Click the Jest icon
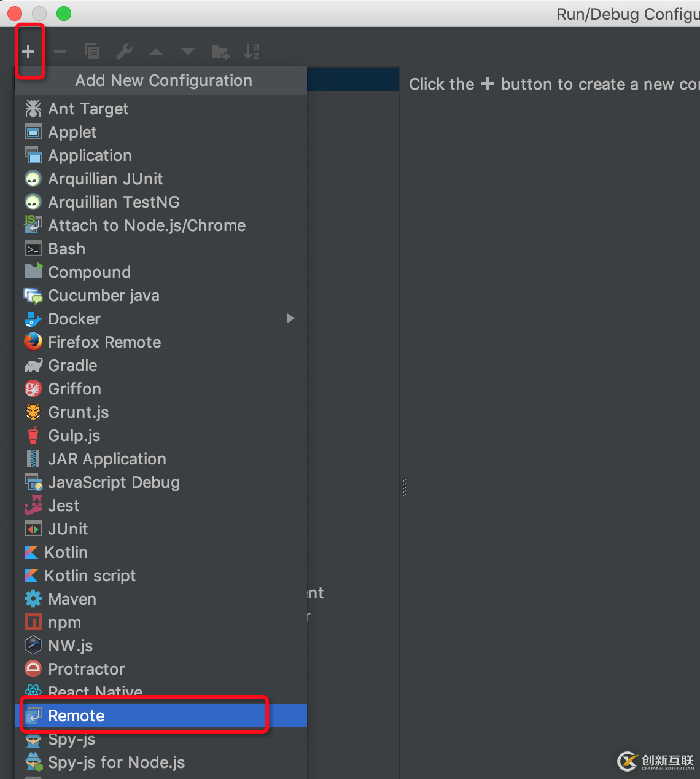This screenshot has height=779, width=700. pos(33,505)
